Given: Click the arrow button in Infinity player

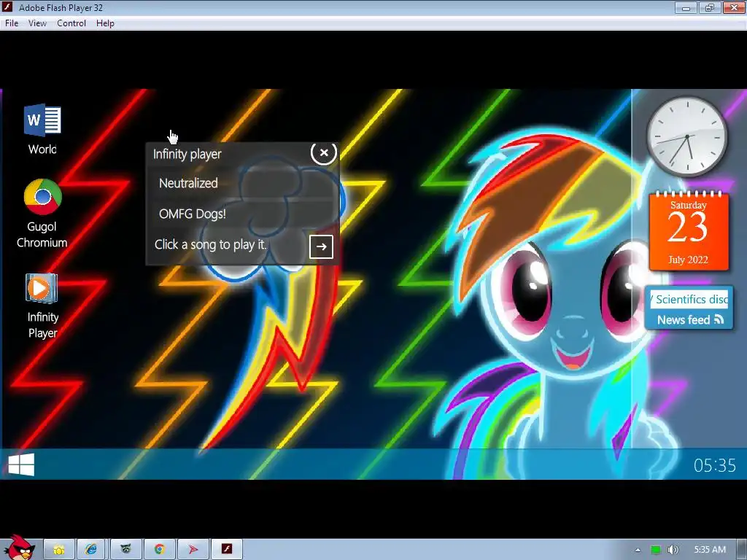Looking at the screenshot, I should click(321, 246).
